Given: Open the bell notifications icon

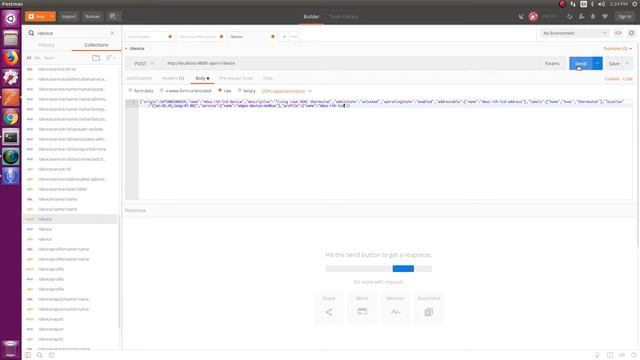Looking at the screenshot, I should 593,17.
